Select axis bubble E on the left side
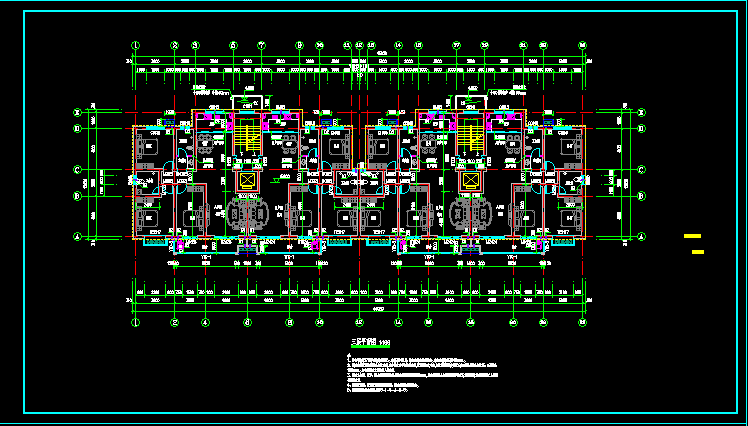Screen dimensions: 748x426 pos(77,113)
